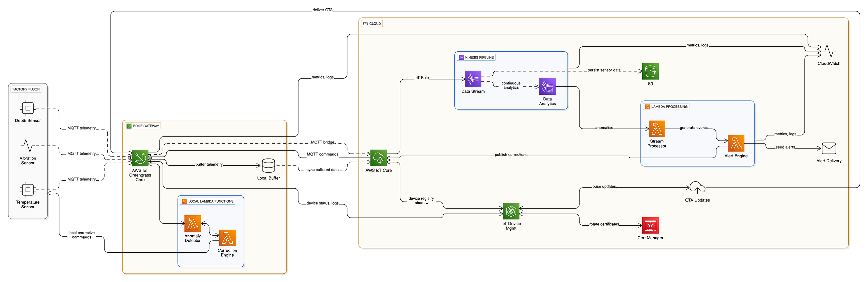
Task: Select the Cert Manager icon
Action: (x=650, y=225)
